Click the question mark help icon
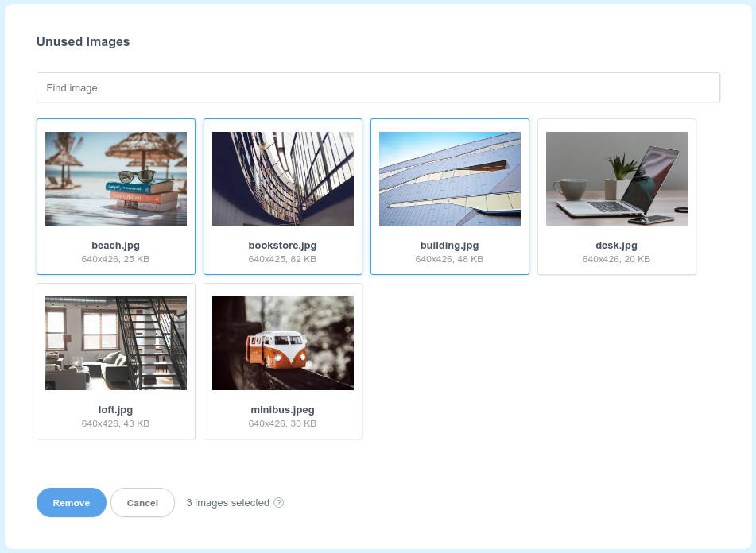This screenshot has width=756, height=553. (x=277, y=503)
